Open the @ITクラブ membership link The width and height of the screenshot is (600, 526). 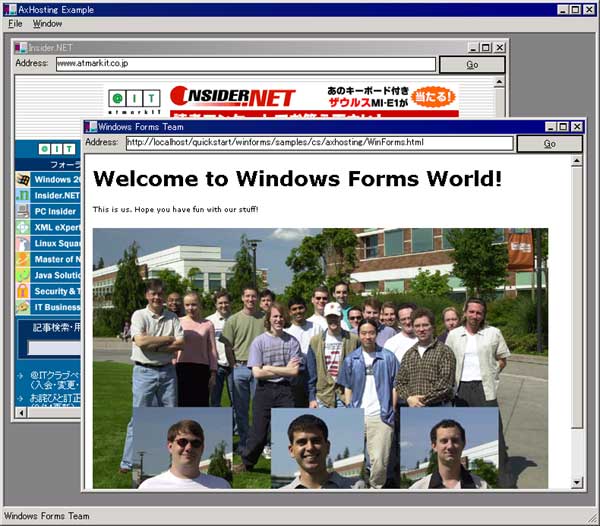(x=55, y=379)
